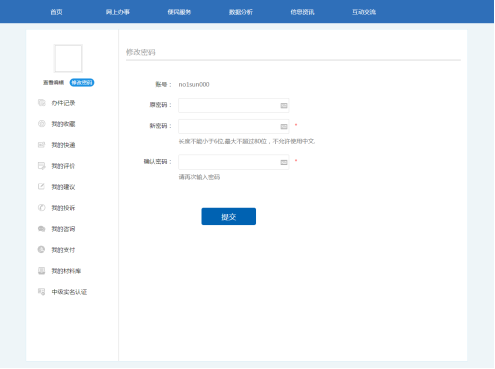The height and width of the screenshot is (369, 495).
Task: Focus the 确认密码 confirm password field
Action: 234,162
